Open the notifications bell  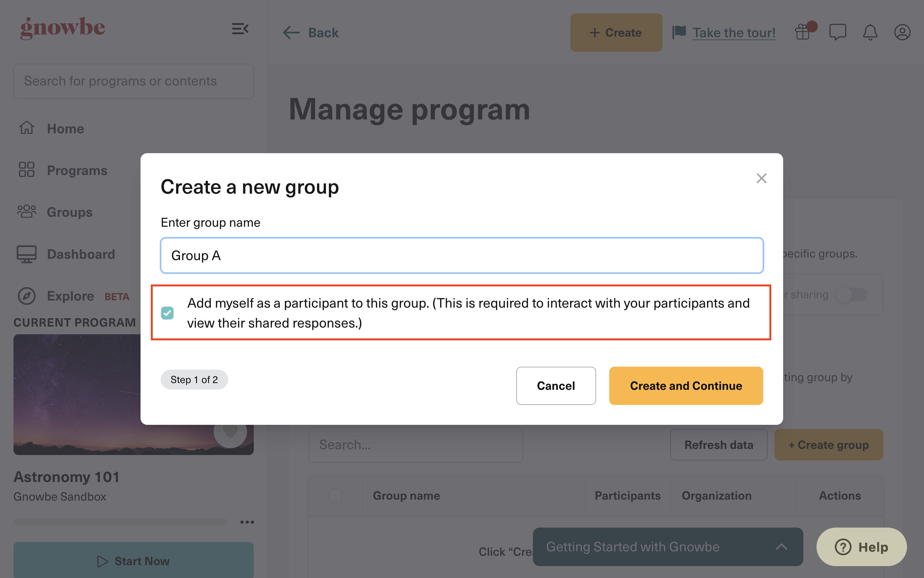click(870, 32)
